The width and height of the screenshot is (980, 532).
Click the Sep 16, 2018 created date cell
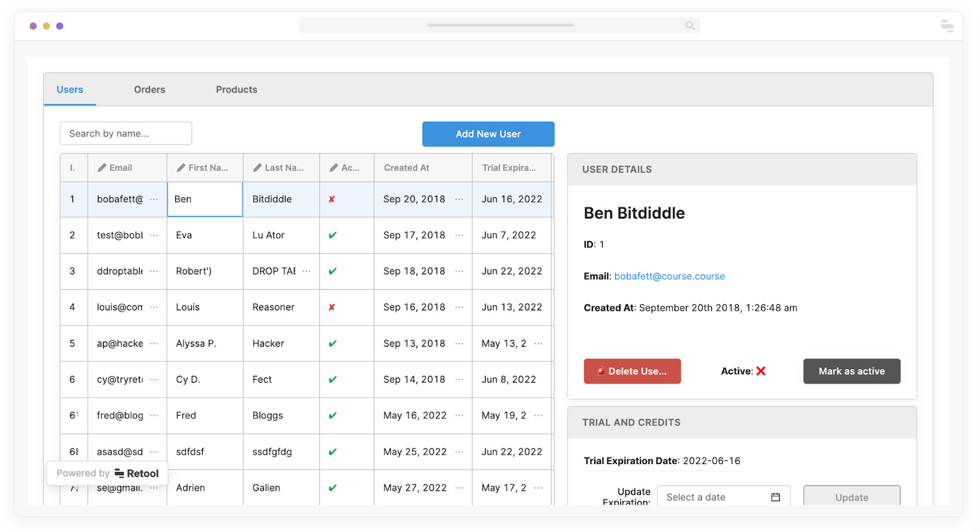(x=423, y=307)
